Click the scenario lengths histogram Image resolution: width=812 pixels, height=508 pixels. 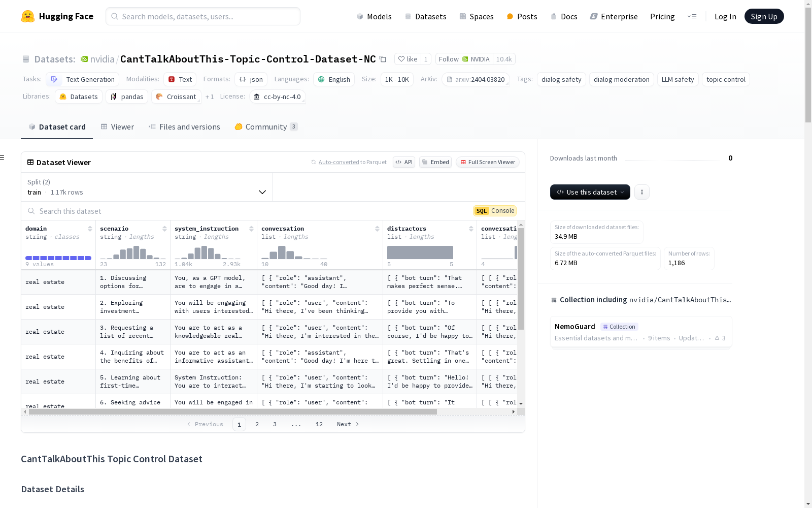(133, 252)
